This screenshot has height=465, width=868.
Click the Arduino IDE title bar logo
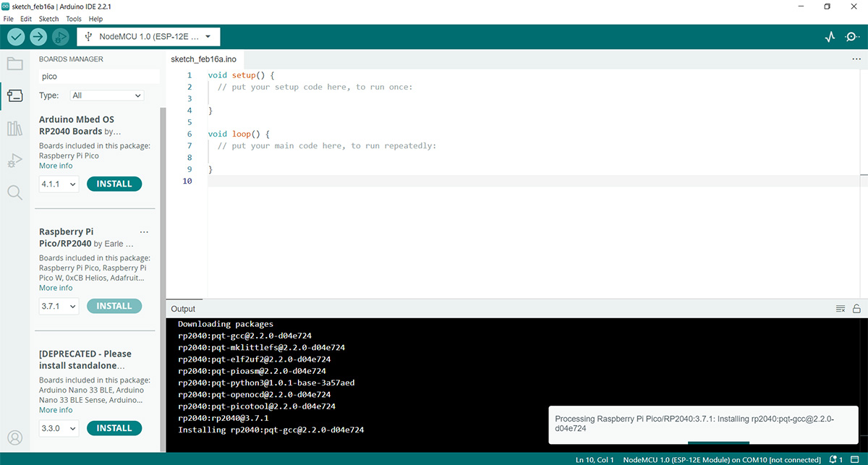point(6,6)
